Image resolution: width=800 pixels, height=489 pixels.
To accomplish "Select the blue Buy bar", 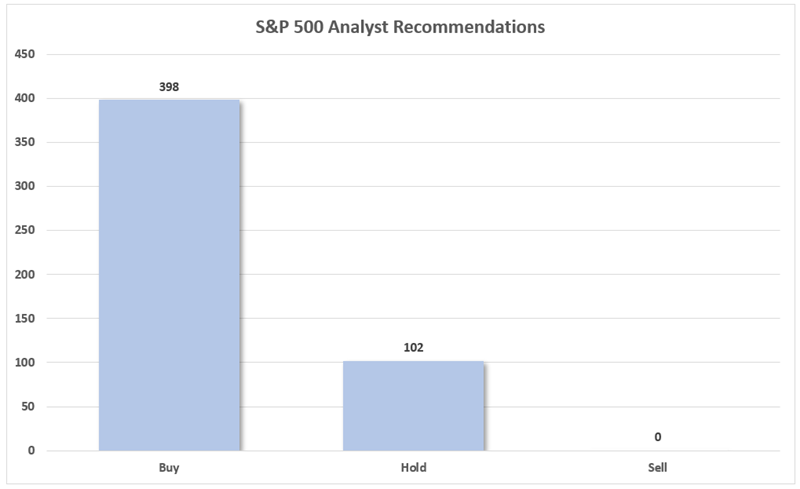I will point(169,275).
